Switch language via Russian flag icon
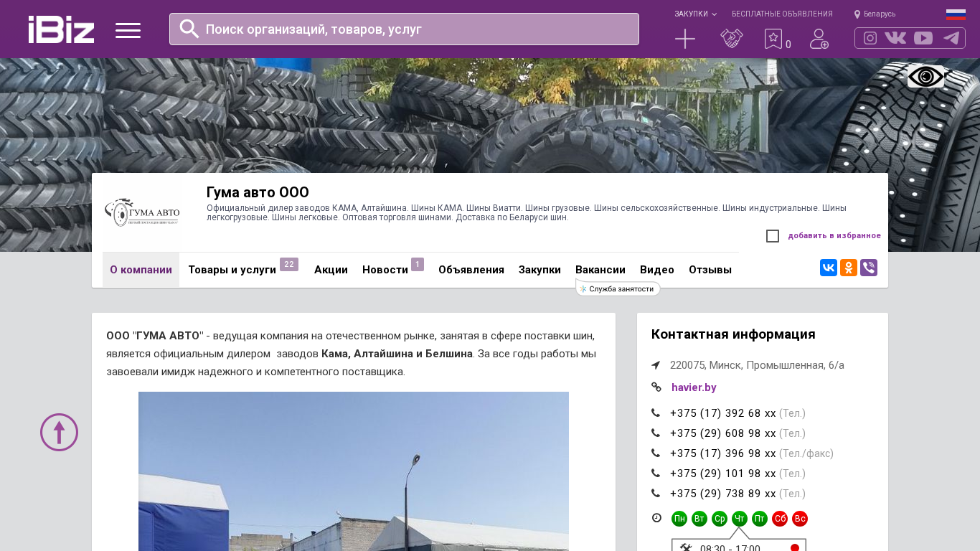 (x=956, y=14)
